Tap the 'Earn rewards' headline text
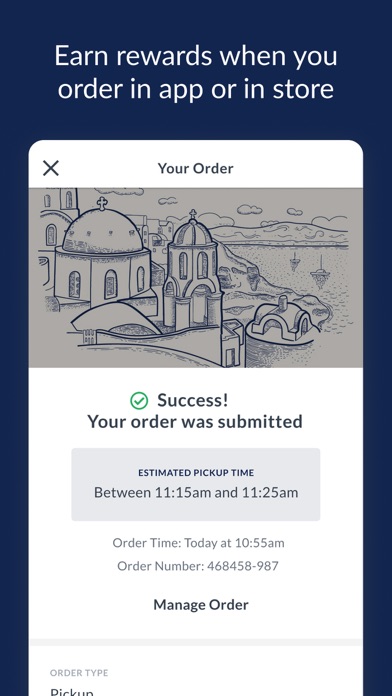This screenshot has width=392, height=696. point(196,72)
